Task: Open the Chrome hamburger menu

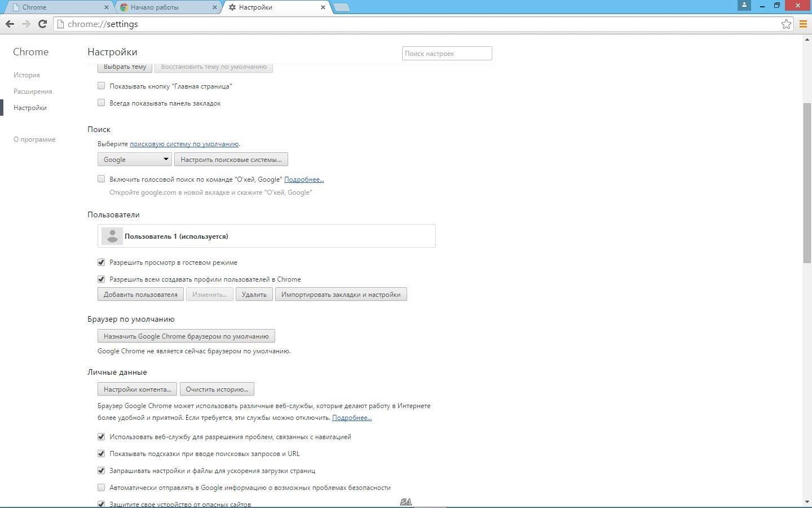Action: pyautogui.click(x=803, y=24)
